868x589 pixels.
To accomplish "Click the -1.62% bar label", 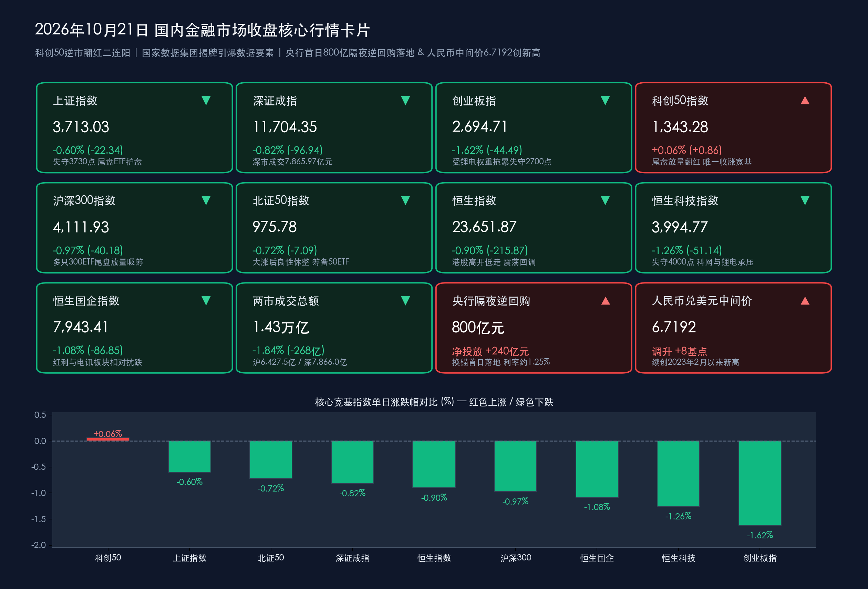I will (x=760, y=535).
